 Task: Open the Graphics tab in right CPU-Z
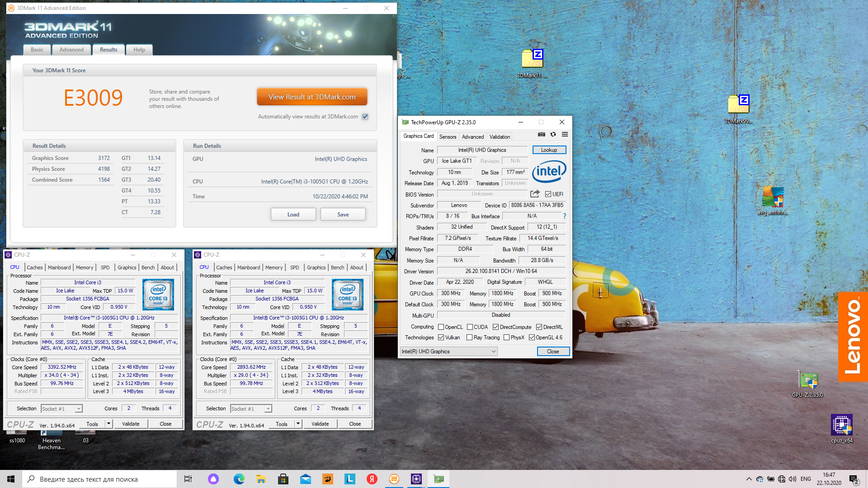point(316,267)
